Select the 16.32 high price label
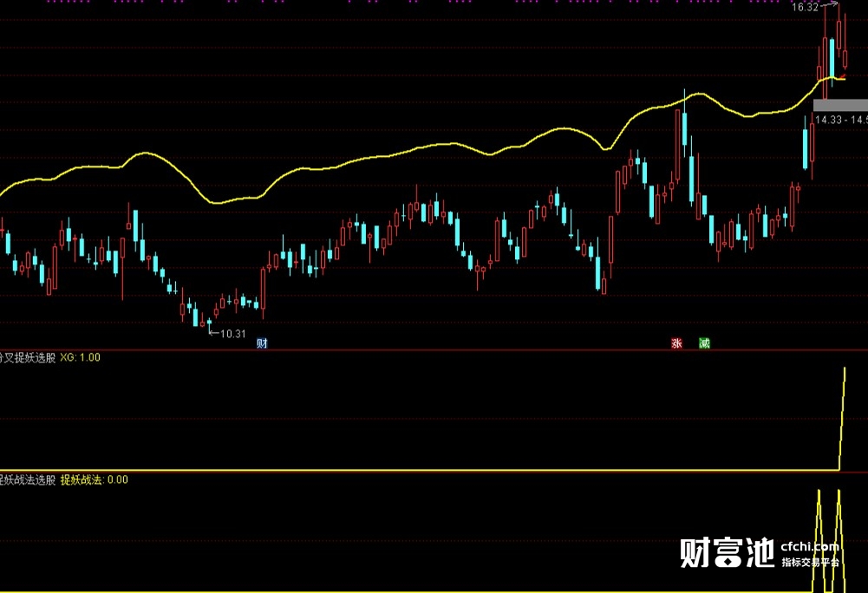This screenshot has width=868, height=593. coord(805,7)
